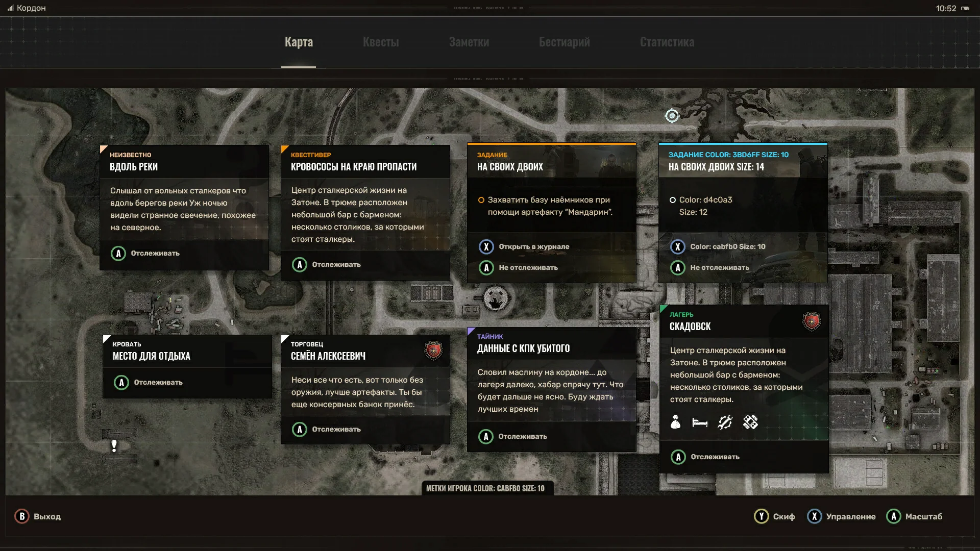Click the medic bandage icon in Скадовск

(750, 422)
